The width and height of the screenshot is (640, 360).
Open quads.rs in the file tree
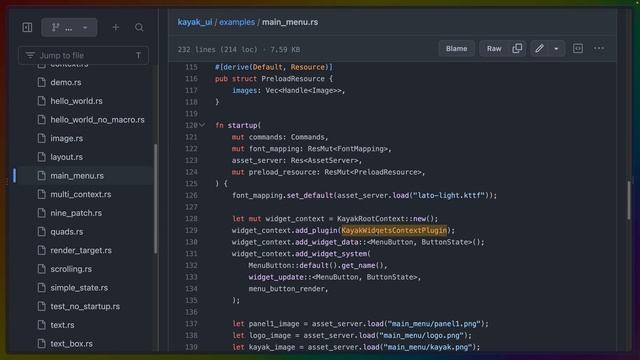[x=67, y=231]
